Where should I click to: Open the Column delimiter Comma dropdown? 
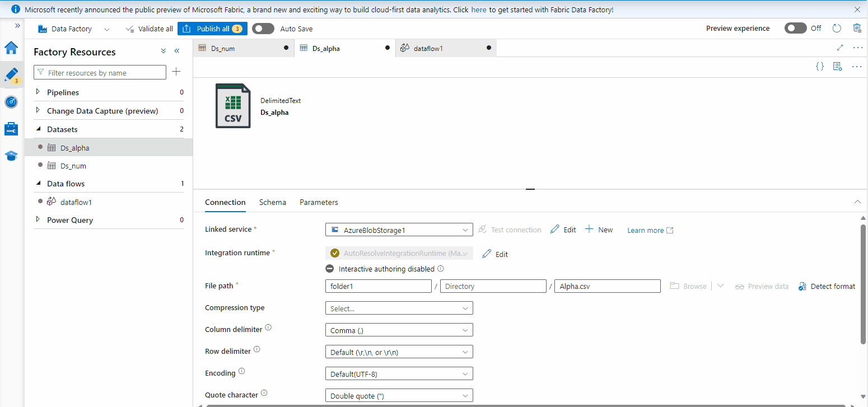point(399,330)
